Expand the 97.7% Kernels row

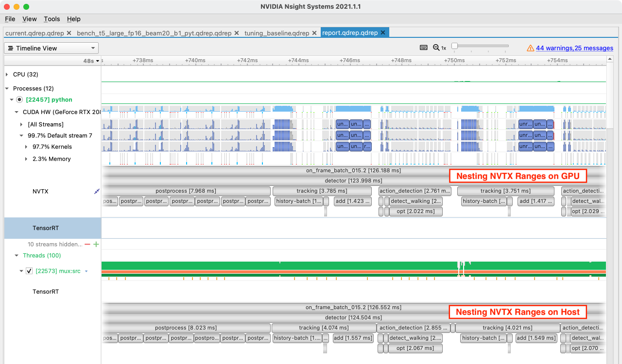27,147
